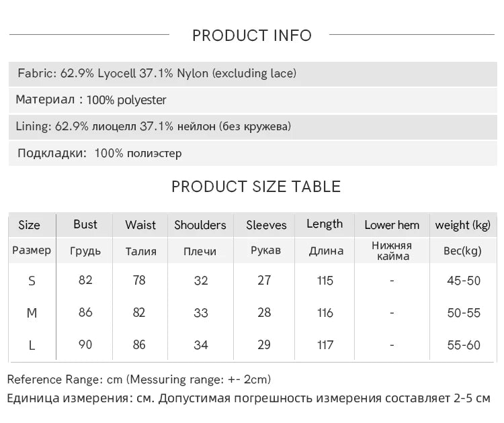Select the Length column header
This screenshot has width=504, height=423.
[x=325, y=224]
